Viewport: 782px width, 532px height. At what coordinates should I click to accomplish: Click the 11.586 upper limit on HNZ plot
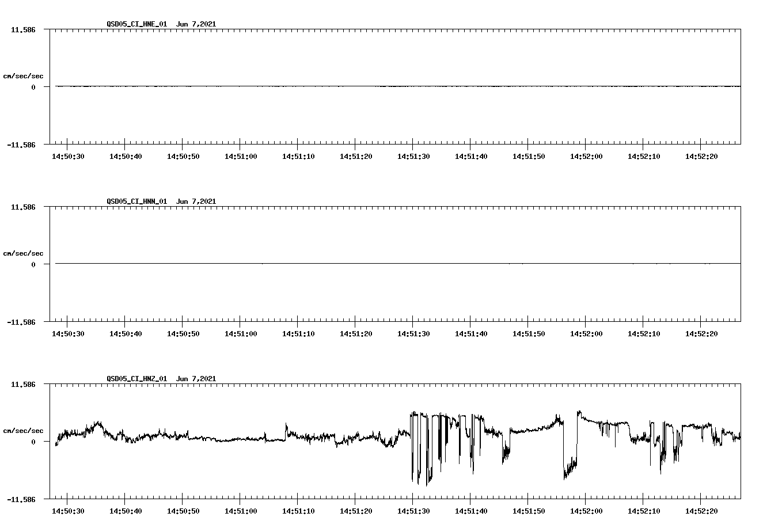23,384
